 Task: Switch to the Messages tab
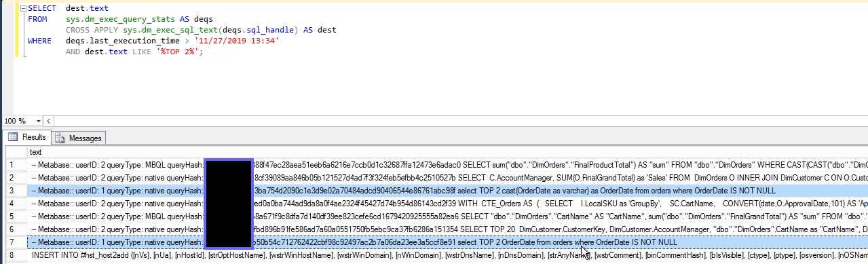point(79,138)
